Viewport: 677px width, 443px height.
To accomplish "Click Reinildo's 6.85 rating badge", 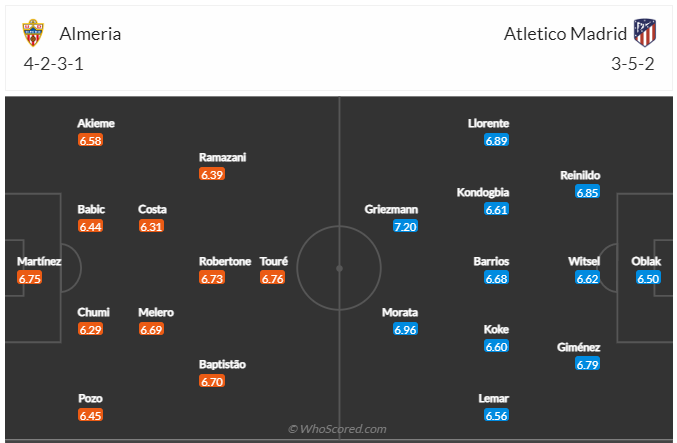I will coord(587,192).
